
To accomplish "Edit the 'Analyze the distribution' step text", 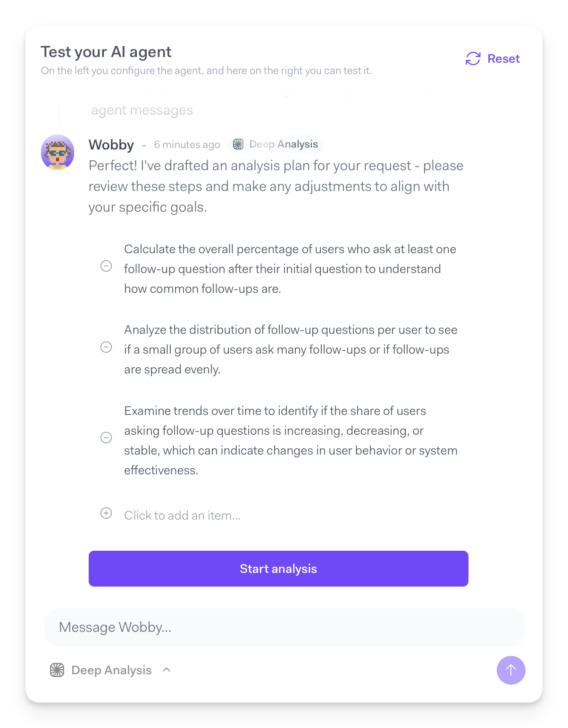I will [290, 349].
